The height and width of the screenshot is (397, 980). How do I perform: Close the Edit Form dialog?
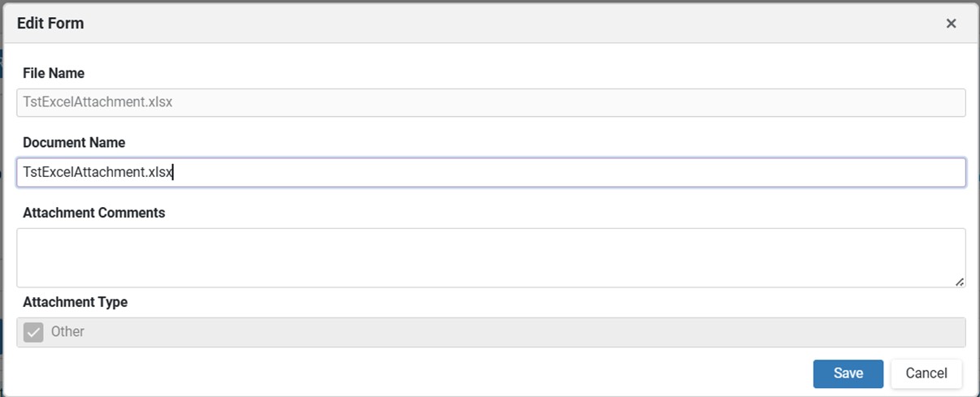pyautogui.click(x=951, y=24)
